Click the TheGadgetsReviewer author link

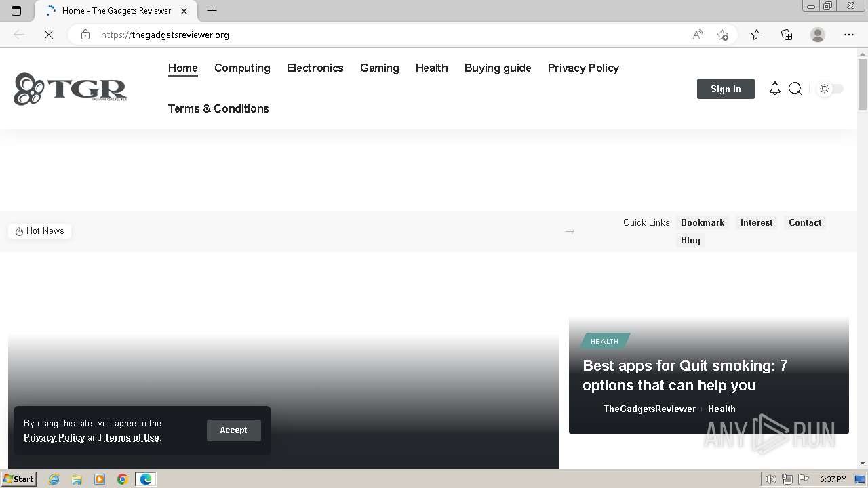[650, 409]
